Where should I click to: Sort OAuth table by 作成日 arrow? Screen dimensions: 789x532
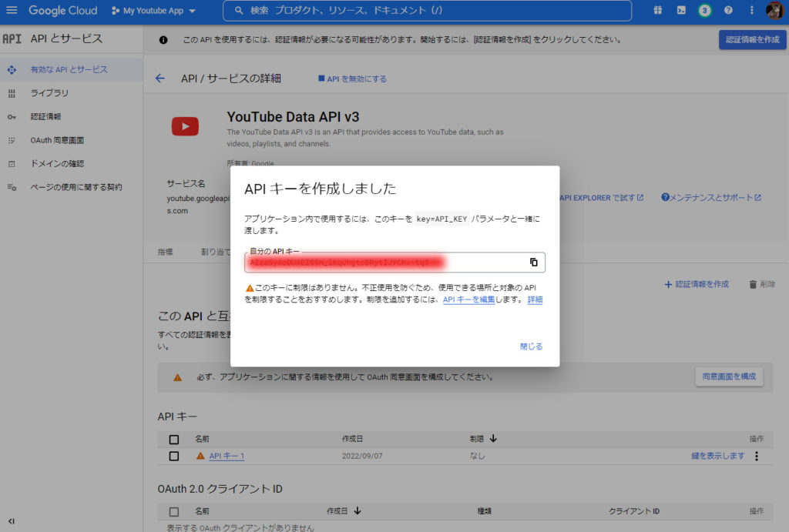coord(358,511)
